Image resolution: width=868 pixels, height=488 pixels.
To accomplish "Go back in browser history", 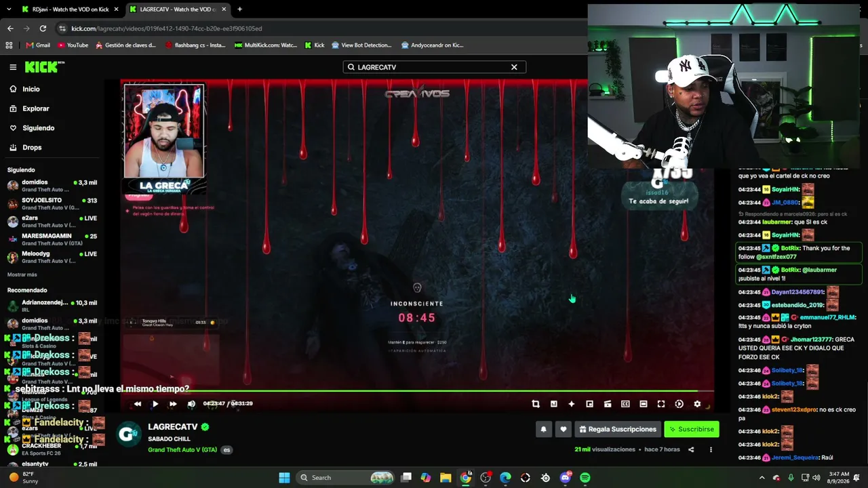I will coord(10,28).
